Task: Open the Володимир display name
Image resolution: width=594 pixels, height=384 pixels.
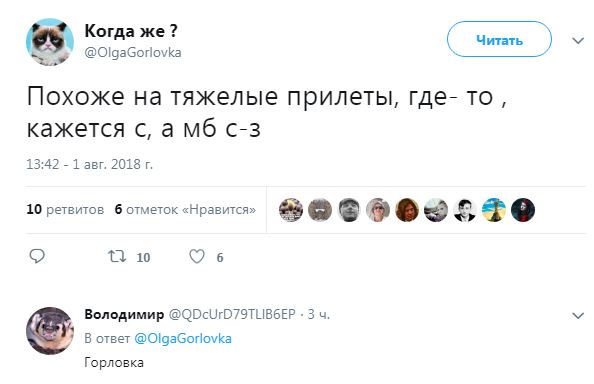Action: click(124, 314)
